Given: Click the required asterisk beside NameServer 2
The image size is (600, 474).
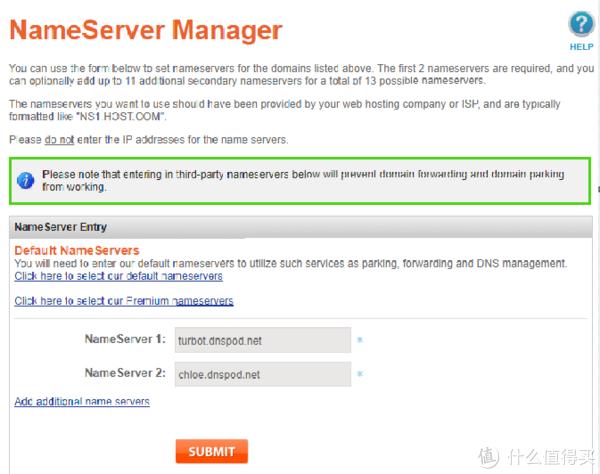Looking at the screenshot, I should [x=360, y=373].
